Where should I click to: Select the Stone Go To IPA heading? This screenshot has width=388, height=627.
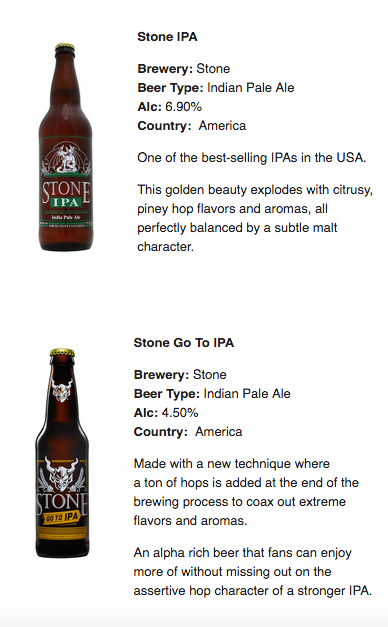point(184,343)
